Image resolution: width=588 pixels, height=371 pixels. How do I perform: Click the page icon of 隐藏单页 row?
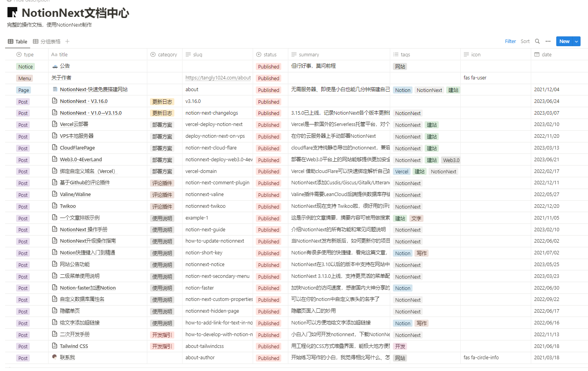[55, 311]
